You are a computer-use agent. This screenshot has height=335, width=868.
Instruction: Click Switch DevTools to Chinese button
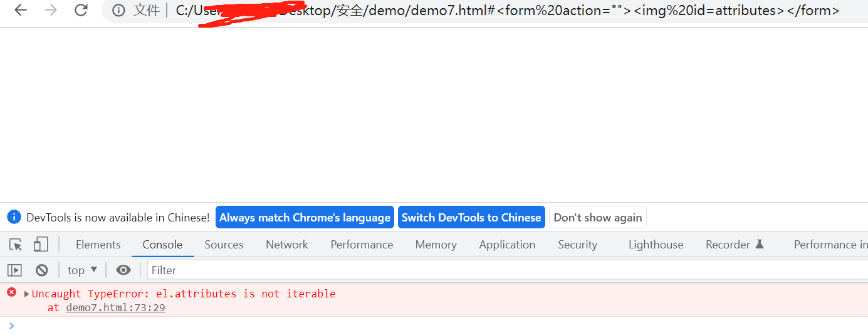pos(471,218)
